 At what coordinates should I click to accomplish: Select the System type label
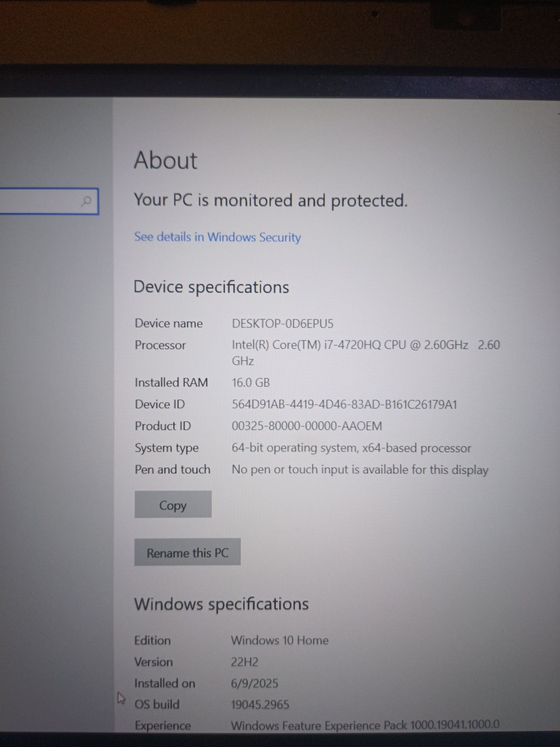pos(167,448)
